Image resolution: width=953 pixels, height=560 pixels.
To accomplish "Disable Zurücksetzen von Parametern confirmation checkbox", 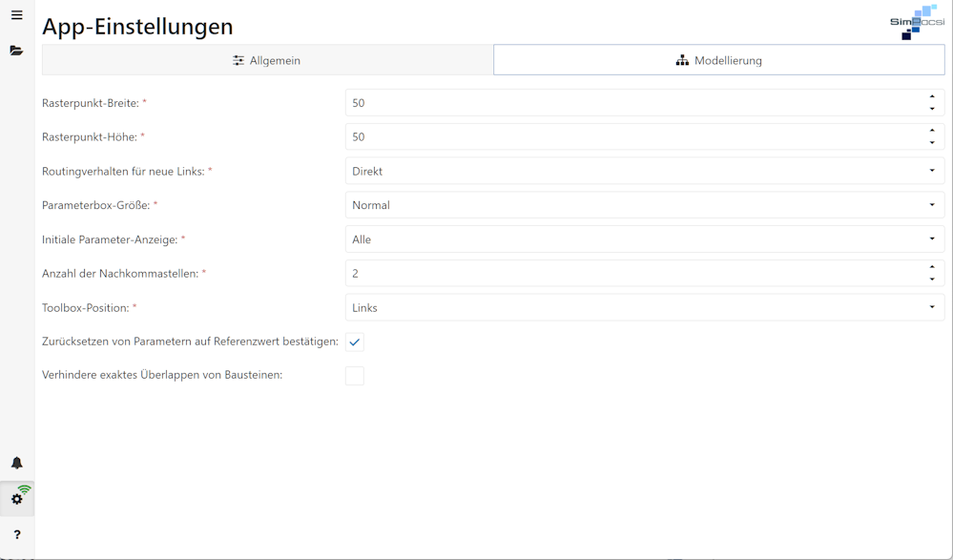I will pyautogui.click(x=354, y=342).
